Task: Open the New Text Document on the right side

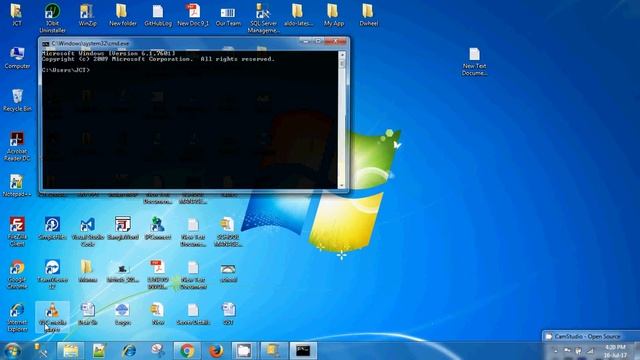Action: click(474, 61)
